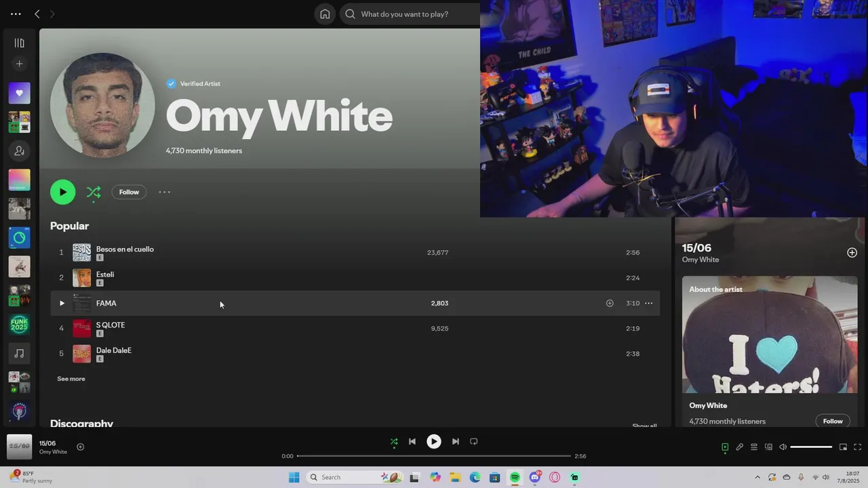Open File Explorer from the taskbar
The height and width of the screenshot is (488, 868).
tap(455, 477)
